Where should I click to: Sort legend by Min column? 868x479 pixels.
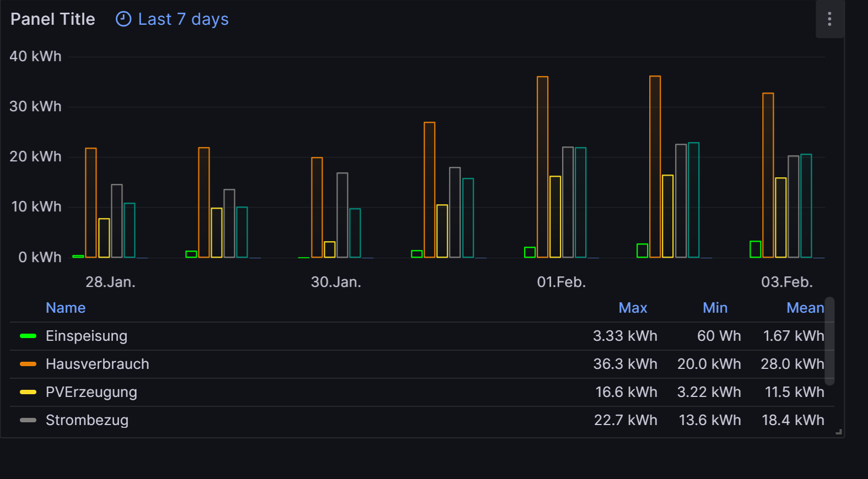(x=715, y=308)
